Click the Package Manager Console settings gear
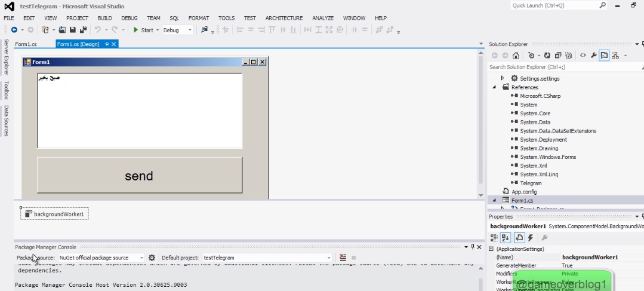This screenshot has width=644, height=291. point(152,258)
